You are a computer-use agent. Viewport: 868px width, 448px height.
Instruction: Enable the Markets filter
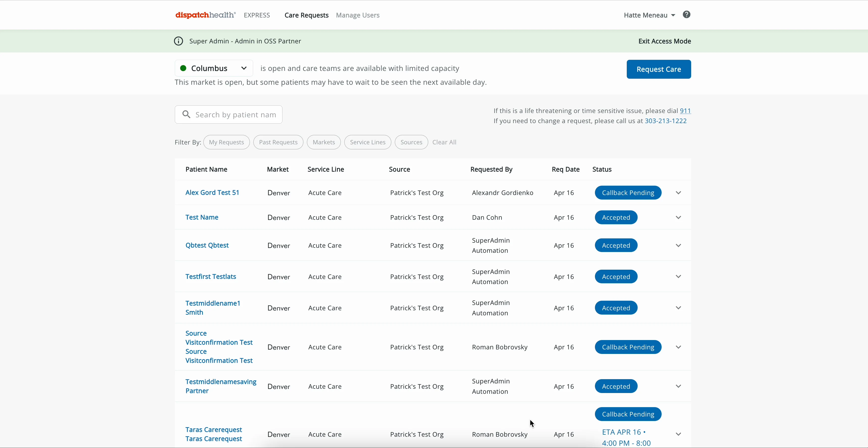323,142
